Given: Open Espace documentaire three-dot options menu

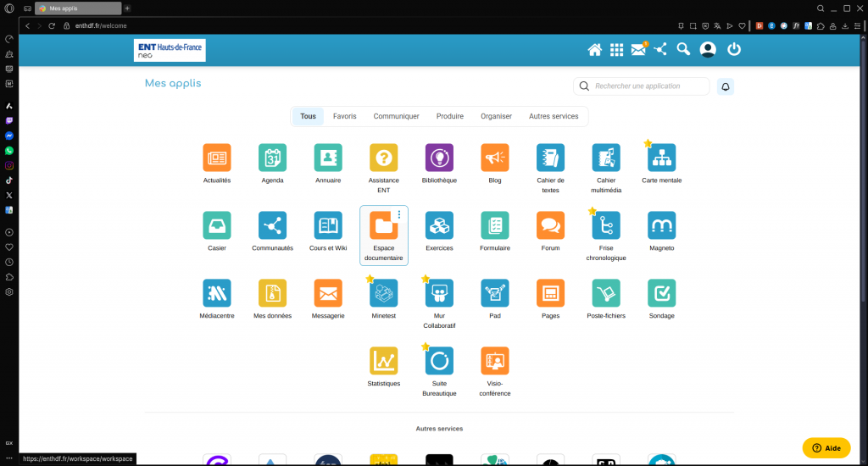Looking at the screenshot, I should tap(399, 215).
